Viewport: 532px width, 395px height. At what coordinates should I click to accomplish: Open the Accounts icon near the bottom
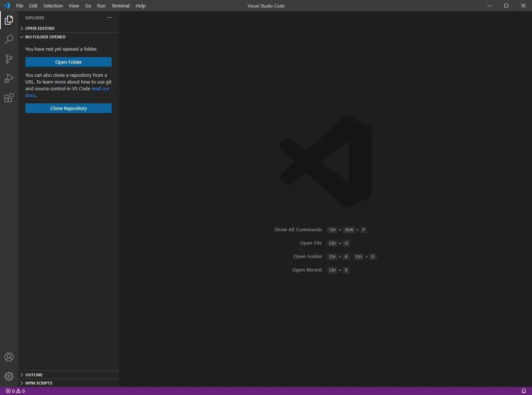9,357
